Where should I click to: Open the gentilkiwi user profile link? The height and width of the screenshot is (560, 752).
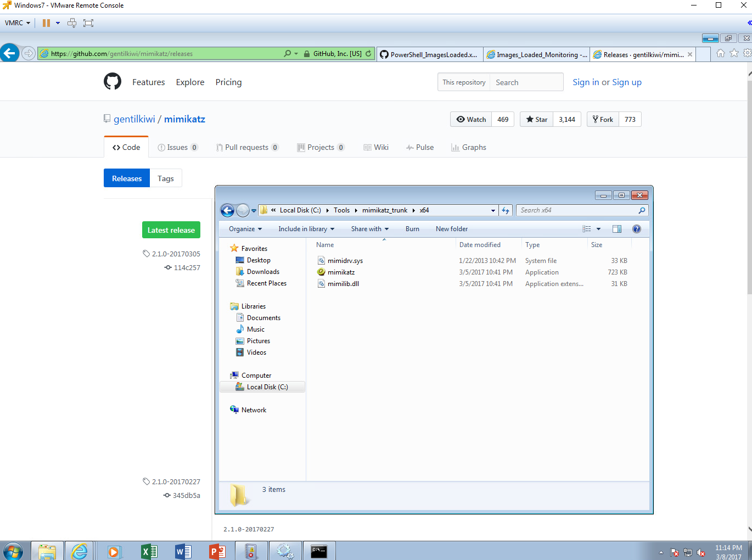point(134,119)
